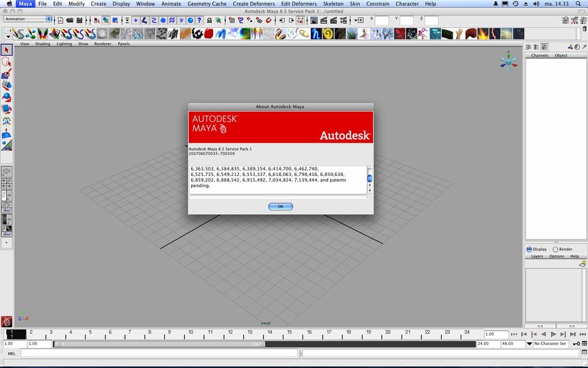588x368 pixels.
Task: Click the MEL command line input
Action: (x=159, y=353)
